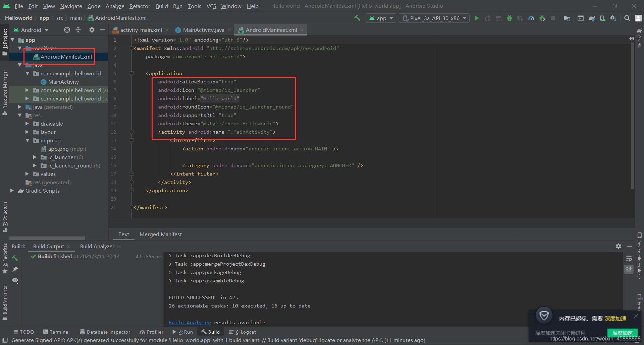
Task: Toggle the Favorites tool window
Action: tap(5, 258)
